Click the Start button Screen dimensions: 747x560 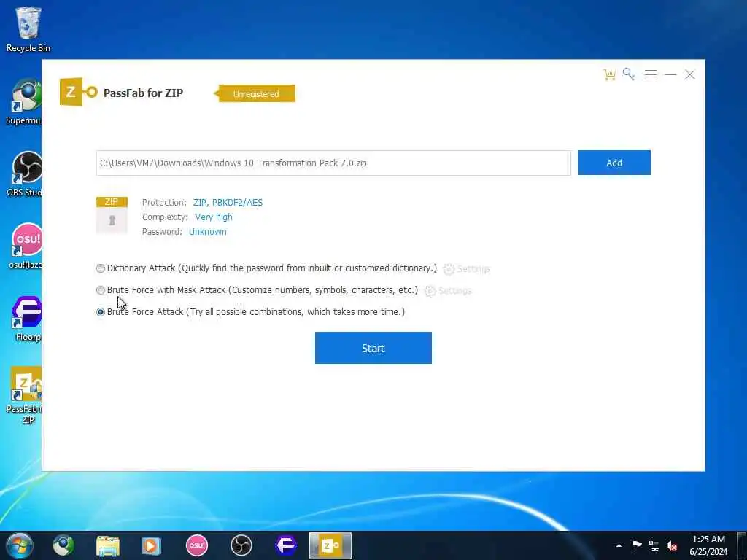coord(373,348)
